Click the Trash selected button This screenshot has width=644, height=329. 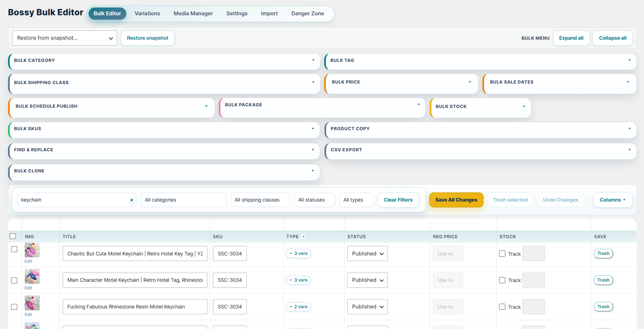[510, 200]
